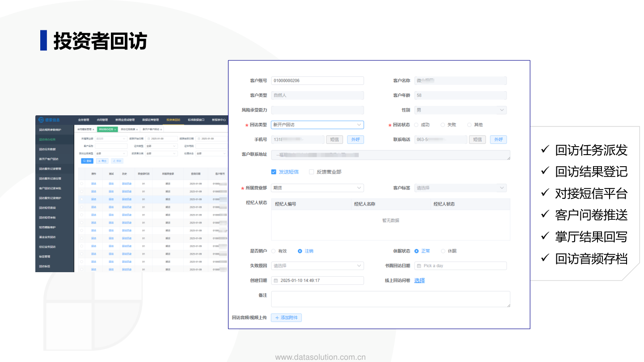Open 客户回访记录审批 in the sidebar
Image resolution: width=644 pixels, height=362 pixels.
[x=55, y=189]
